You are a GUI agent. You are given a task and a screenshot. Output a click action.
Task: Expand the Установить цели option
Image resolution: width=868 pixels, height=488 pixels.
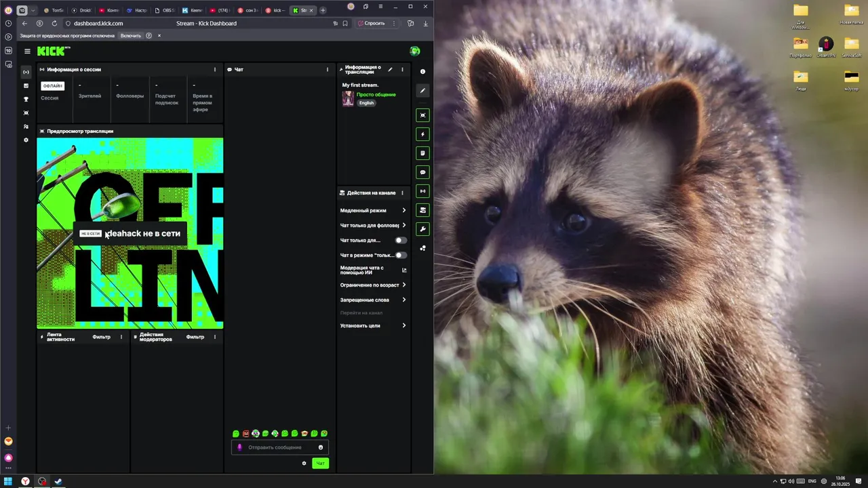[373, 325]
